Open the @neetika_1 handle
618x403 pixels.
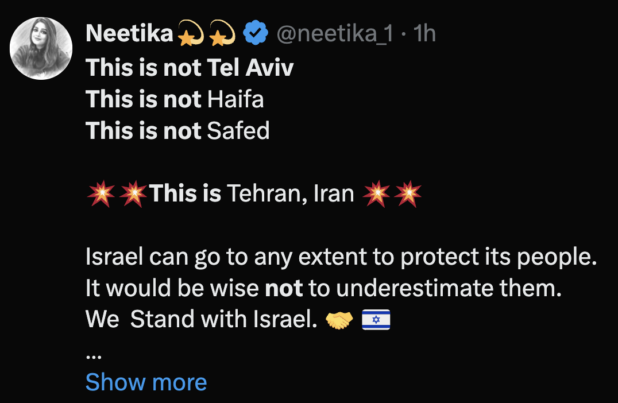click(x=338, y=34)
